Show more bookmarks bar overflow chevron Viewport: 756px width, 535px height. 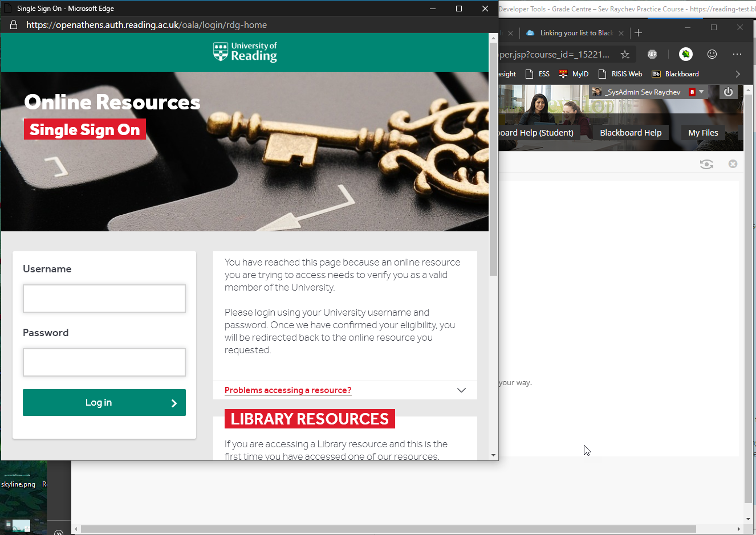pyautogui.click(x=738, y=74)
